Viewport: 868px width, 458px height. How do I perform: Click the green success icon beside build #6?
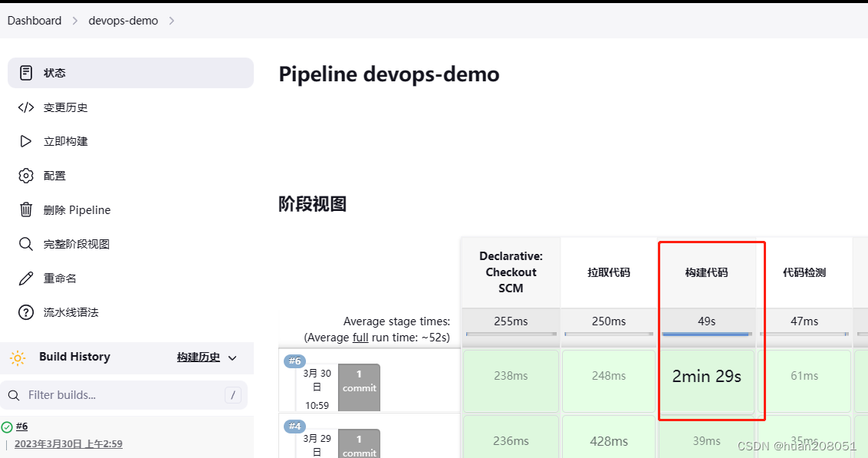[7, 426]
